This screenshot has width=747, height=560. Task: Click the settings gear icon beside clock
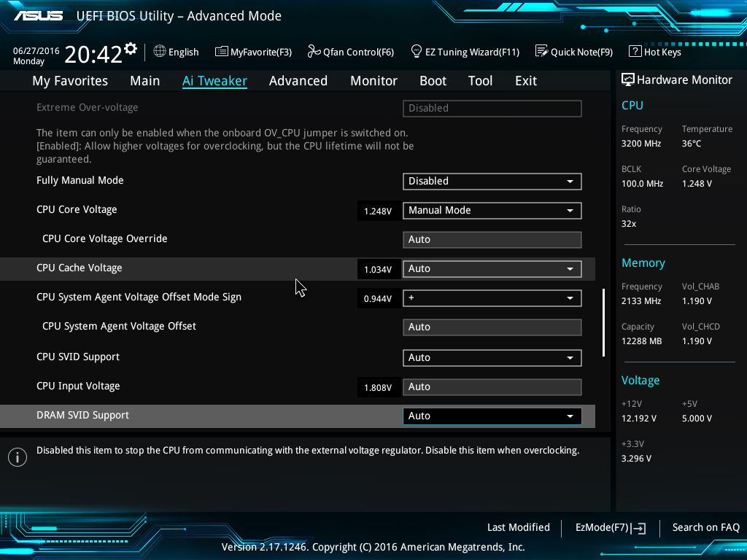(131, 49)
